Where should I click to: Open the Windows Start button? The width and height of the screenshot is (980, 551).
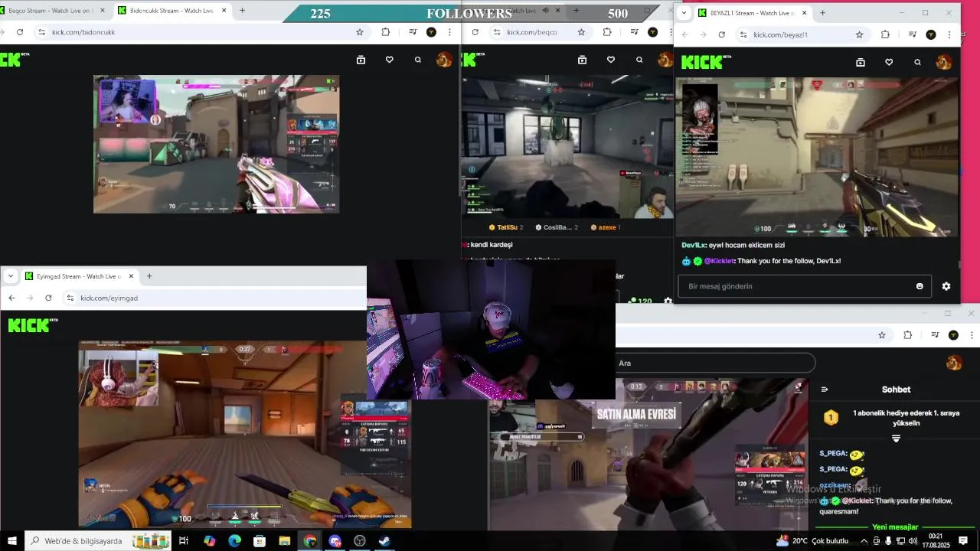(13, 541)
